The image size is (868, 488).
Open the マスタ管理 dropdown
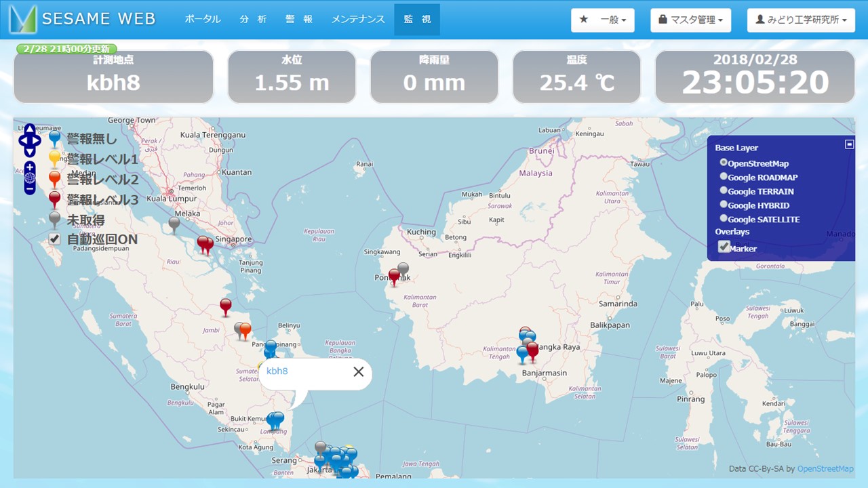[x=691, y=20]
